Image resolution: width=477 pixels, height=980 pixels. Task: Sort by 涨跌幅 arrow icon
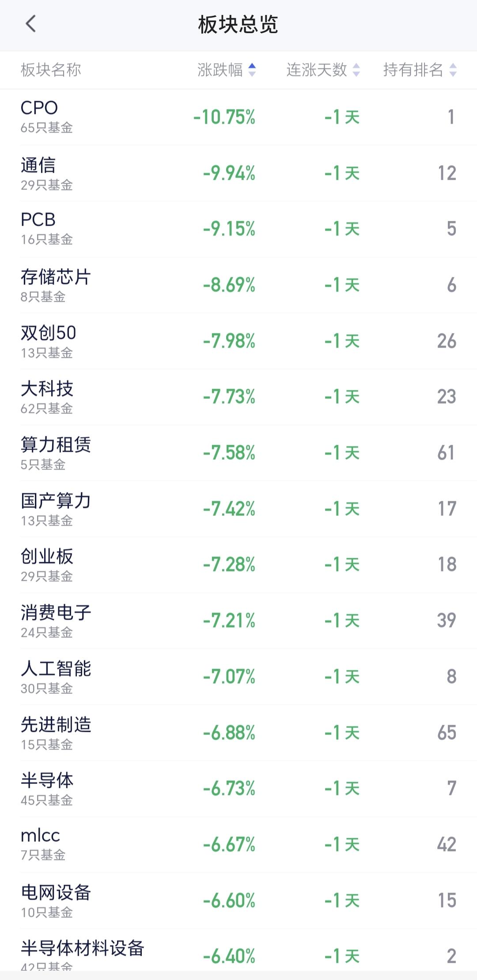(252, 70)
